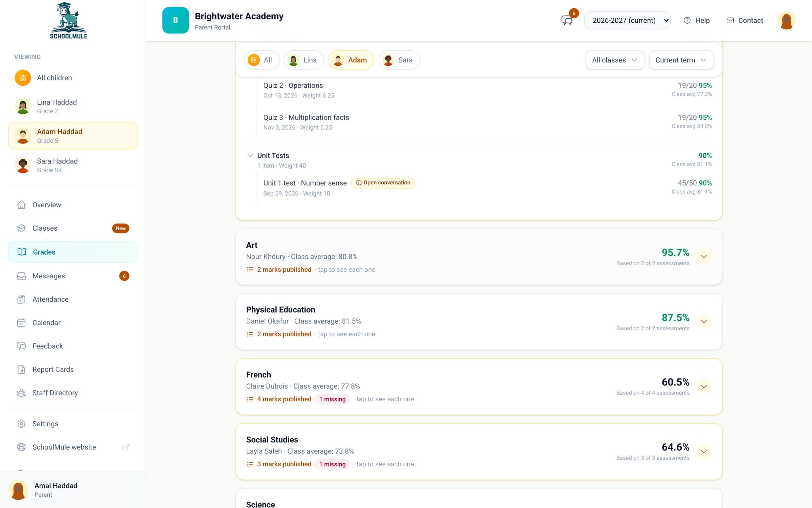Change the 2026-2027 school year selector

click(x=627, y=20)
